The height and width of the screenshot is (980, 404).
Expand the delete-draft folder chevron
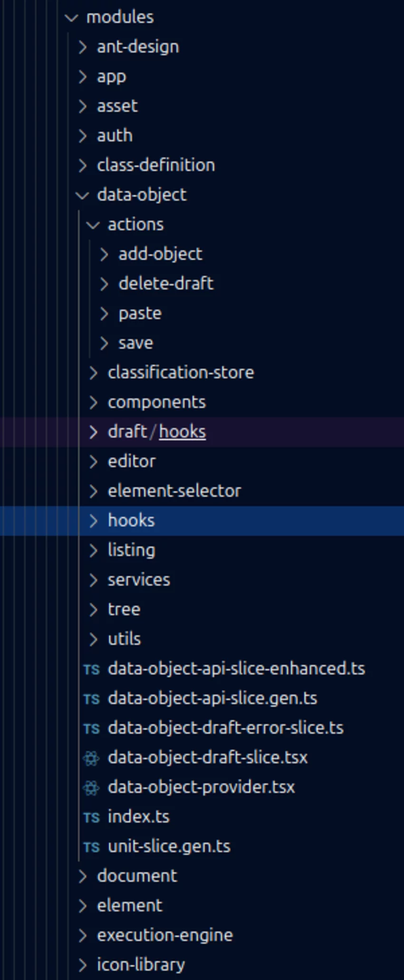click(x=104, y=284)
